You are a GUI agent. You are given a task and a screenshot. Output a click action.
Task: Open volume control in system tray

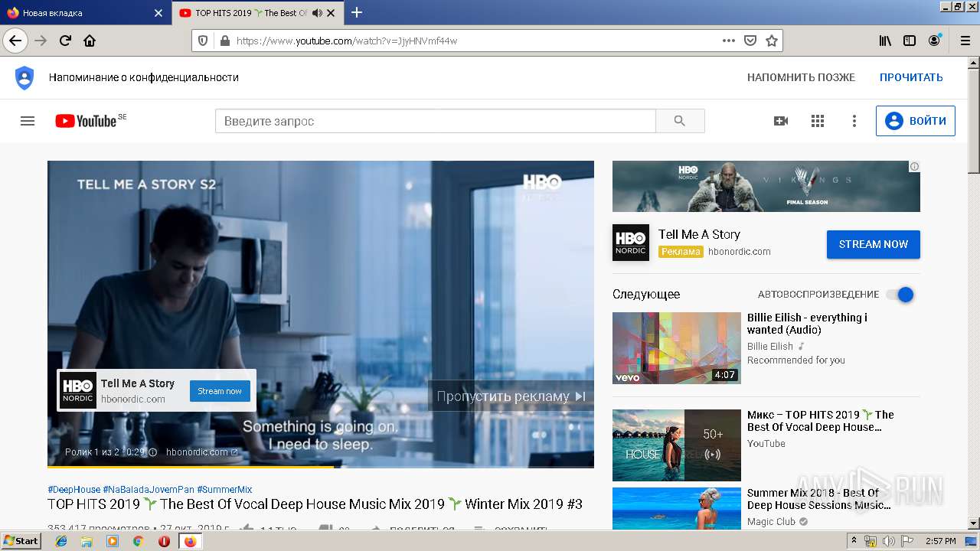[x=888, y=541]
